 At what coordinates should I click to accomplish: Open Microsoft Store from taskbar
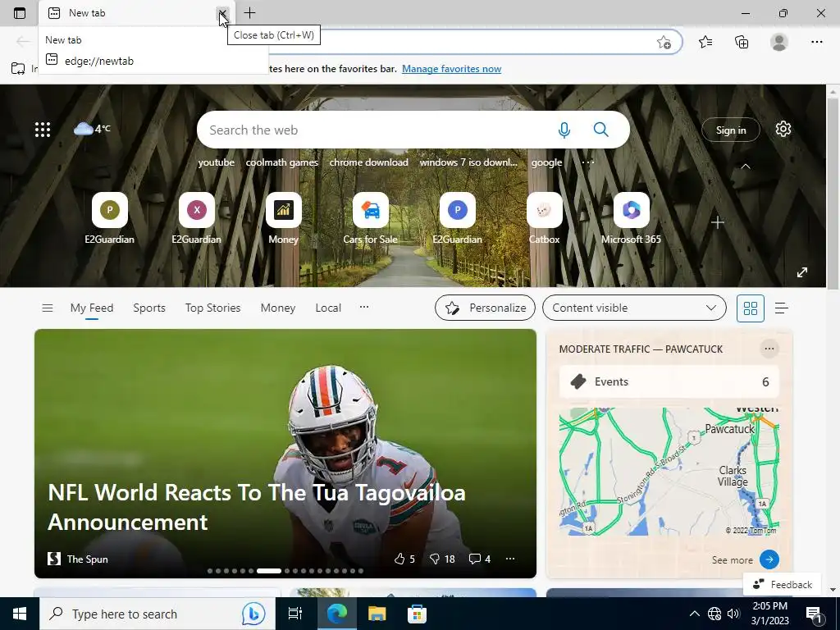click(x=417, y=614)
